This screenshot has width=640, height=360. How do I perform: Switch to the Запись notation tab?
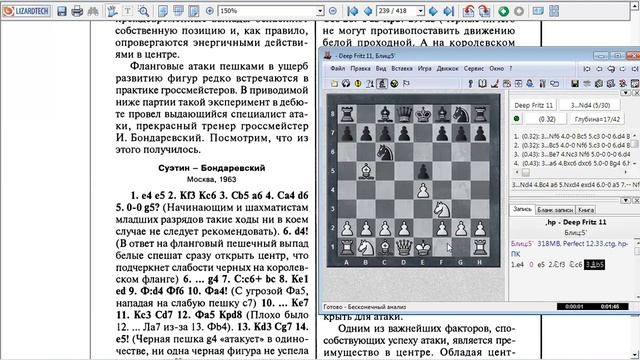coord(522,209)
